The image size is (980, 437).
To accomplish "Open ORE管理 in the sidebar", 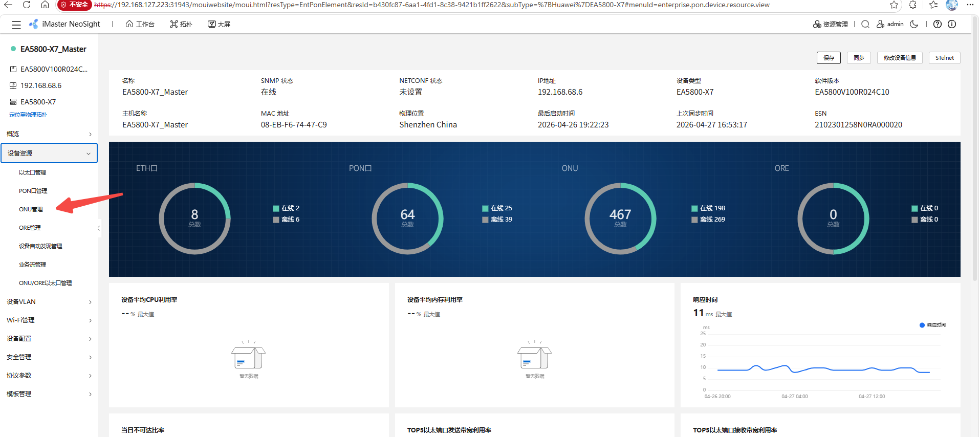I will (30, 228).
